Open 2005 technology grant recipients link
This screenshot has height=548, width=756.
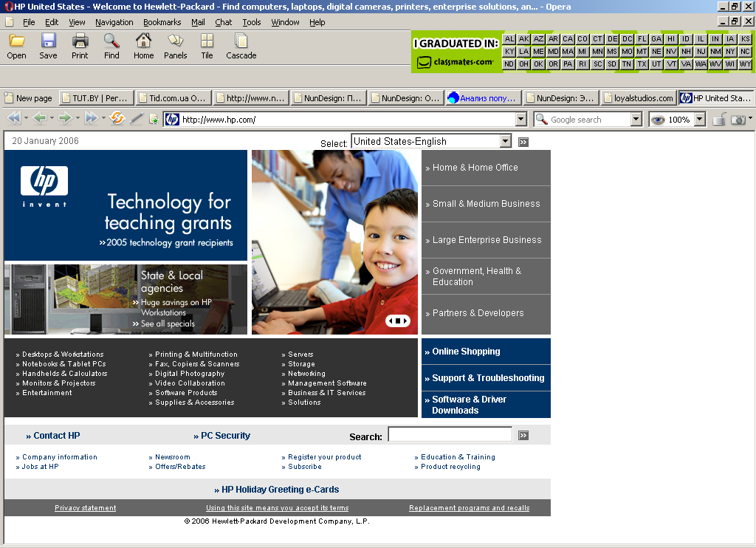point(169,243)
